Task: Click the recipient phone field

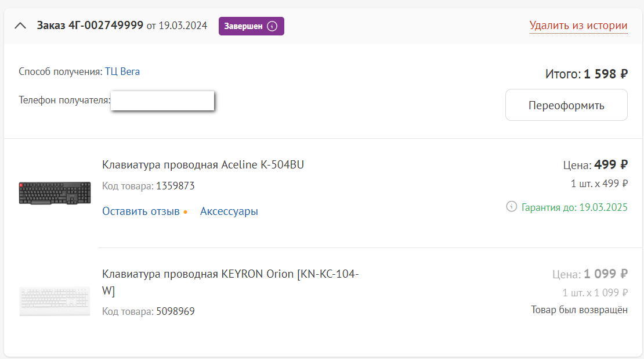Action: click(x=162, y=100)
